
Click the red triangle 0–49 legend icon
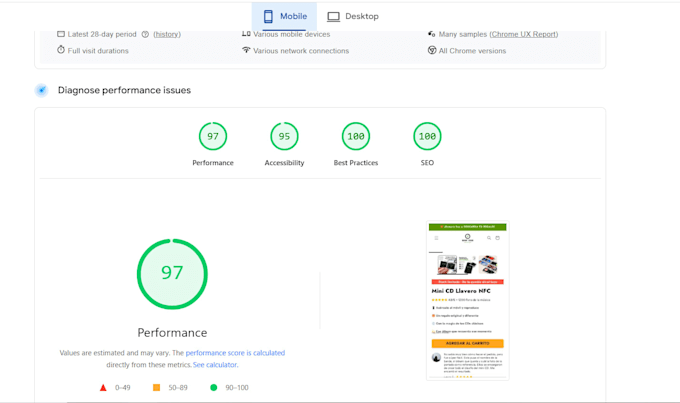[103, 388]
